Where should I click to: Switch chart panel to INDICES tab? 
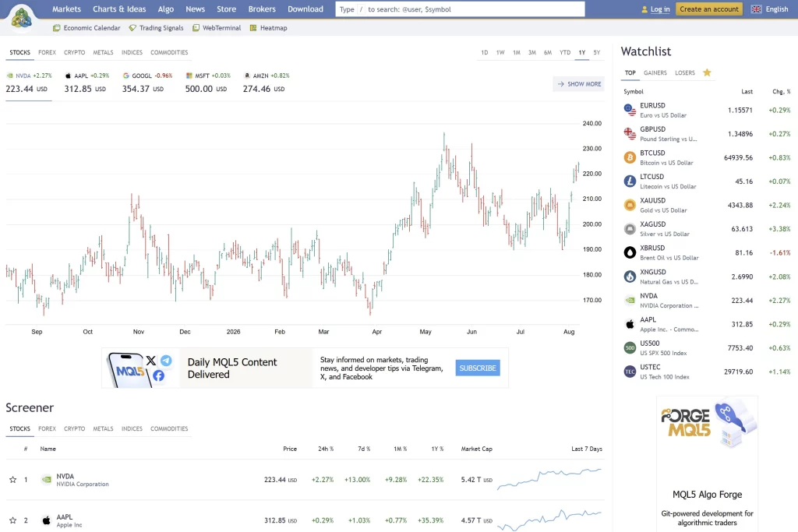click(132, 52)
